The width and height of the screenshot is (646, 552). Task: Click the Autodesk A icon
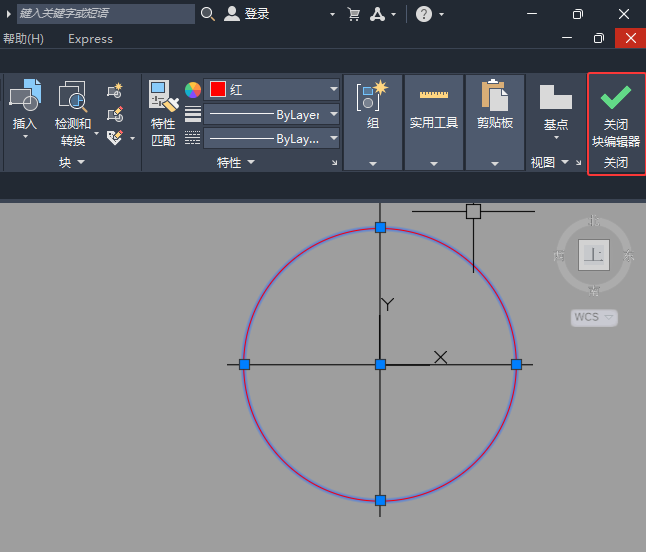(x=377, y=14)
